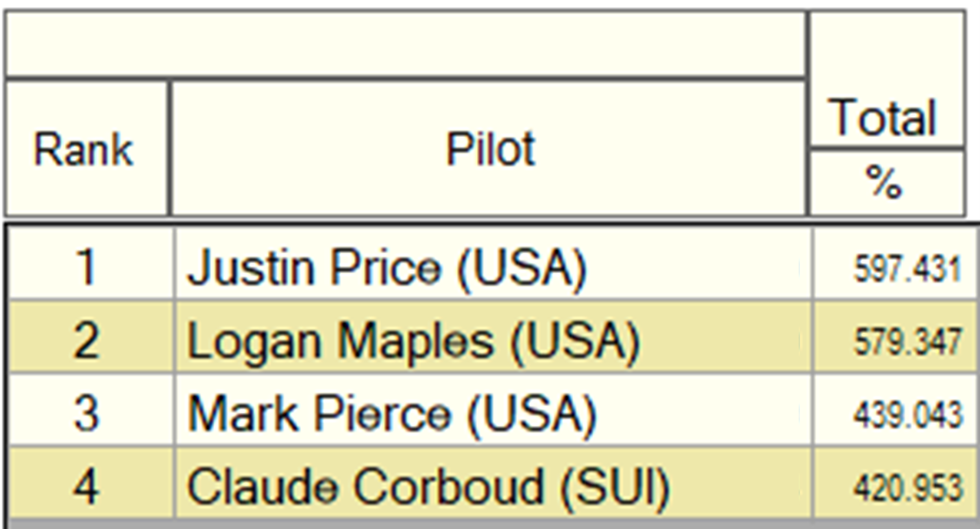This screenshot has height=529, width=980.
Task: Select pilot Justin Price (USA)
Action: point(387,268)
